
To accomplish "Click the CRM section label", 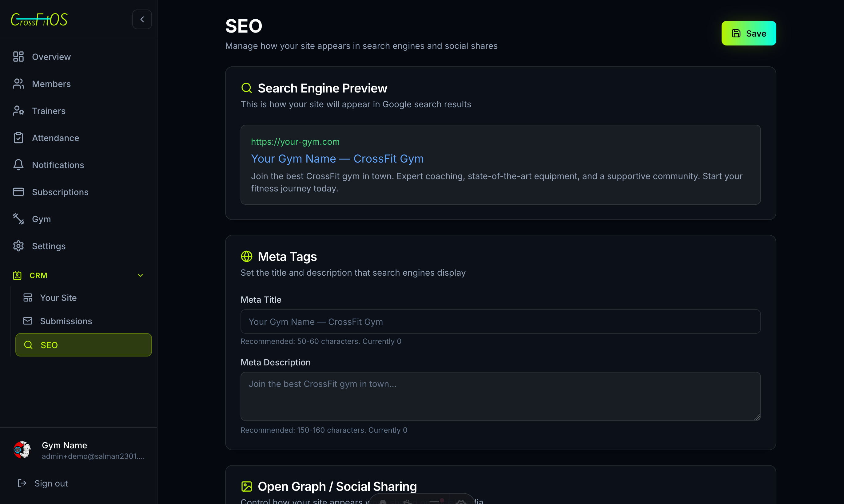I will tap(38, 275).
